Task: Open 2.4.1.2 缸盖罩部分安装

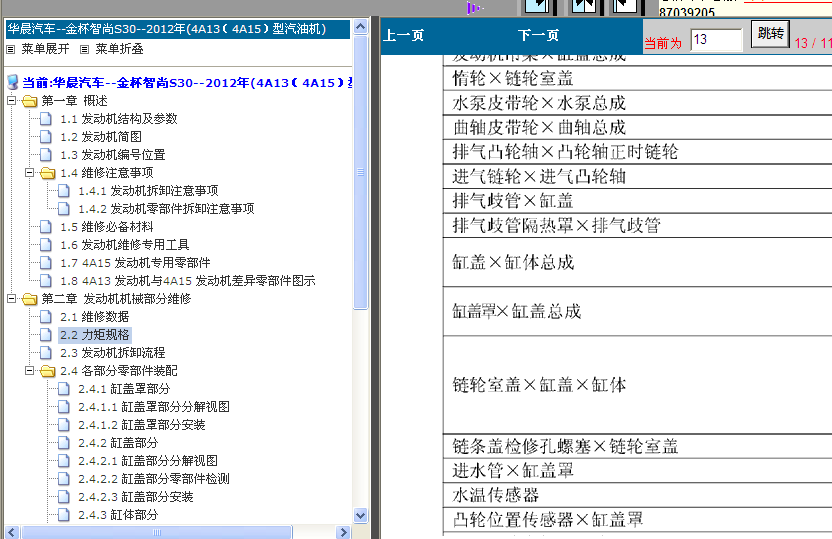Action: (142, 425)
